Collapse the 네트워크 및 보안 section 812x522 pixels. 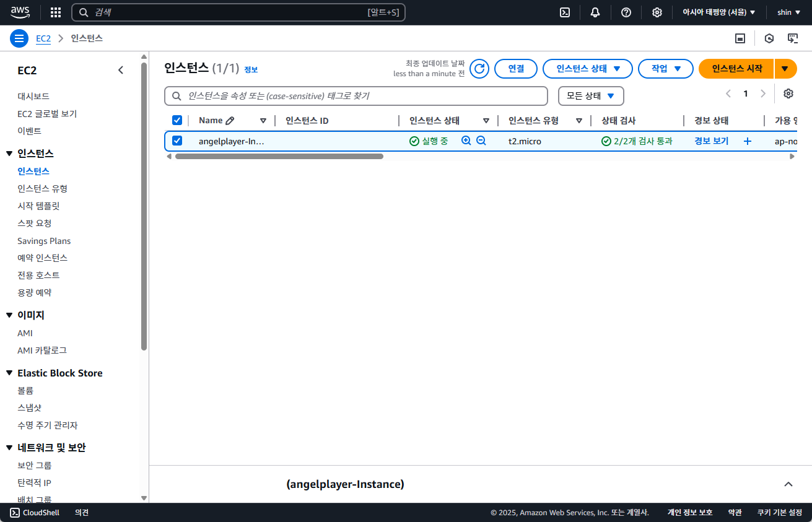[x=9, y=448]
